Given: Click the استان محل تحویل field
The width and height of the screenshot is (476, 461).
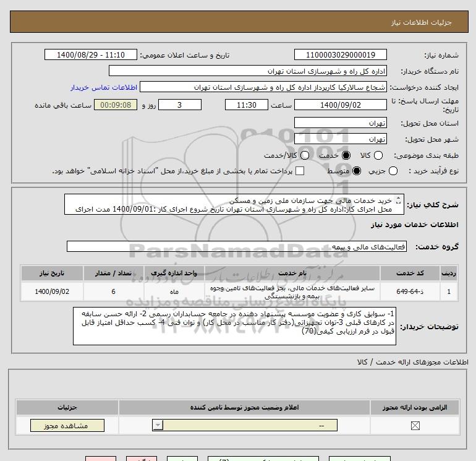Looking at the screenshot, I should (340, 123).
